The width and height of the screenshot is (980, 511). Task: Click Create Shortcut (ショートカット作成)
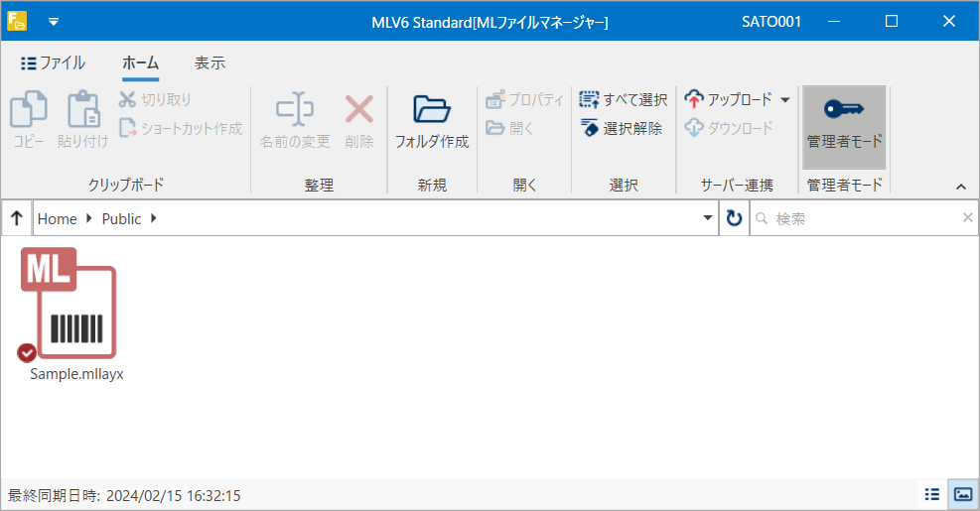pos(181,128)
